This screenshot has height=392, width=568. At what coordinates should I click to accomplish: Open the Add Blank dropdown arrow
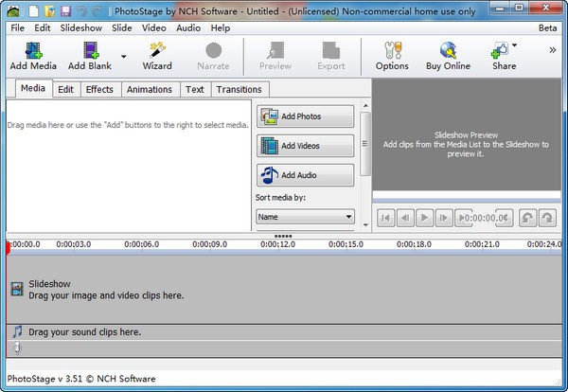[x=123, y=57]
